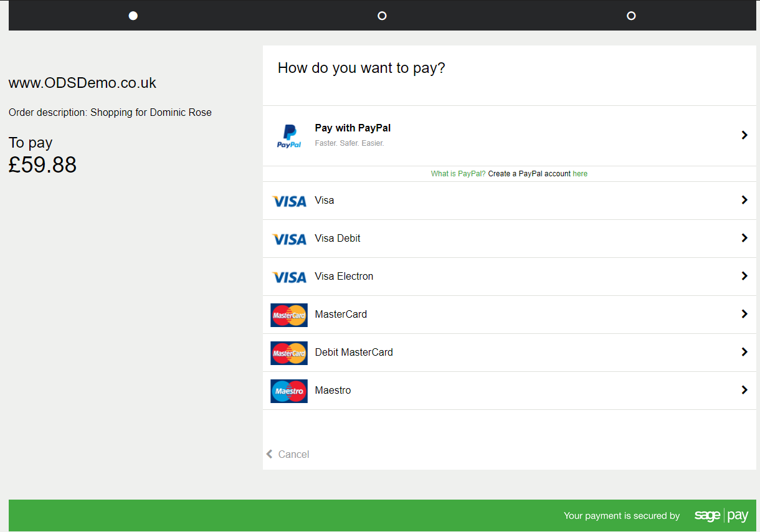Follow the 'here' PayPal account link
The image size is (760, 532).
pos(580,174)
